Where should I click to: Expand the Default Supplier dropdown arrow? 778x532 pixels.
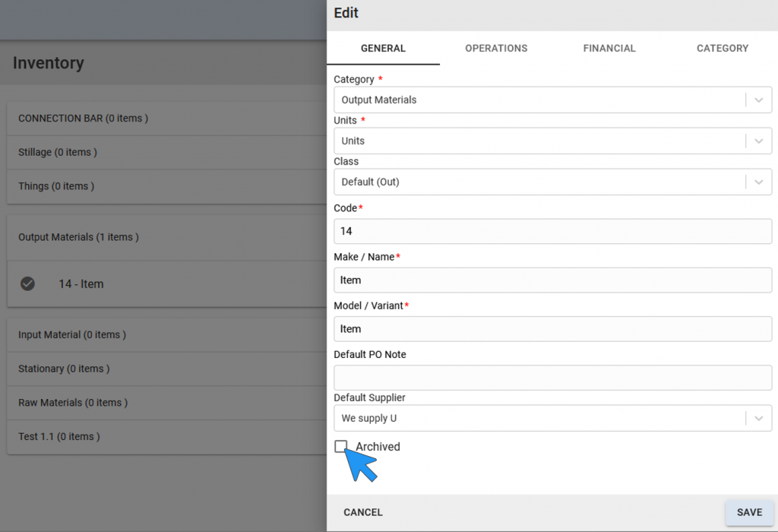click(x=759, y=418)
